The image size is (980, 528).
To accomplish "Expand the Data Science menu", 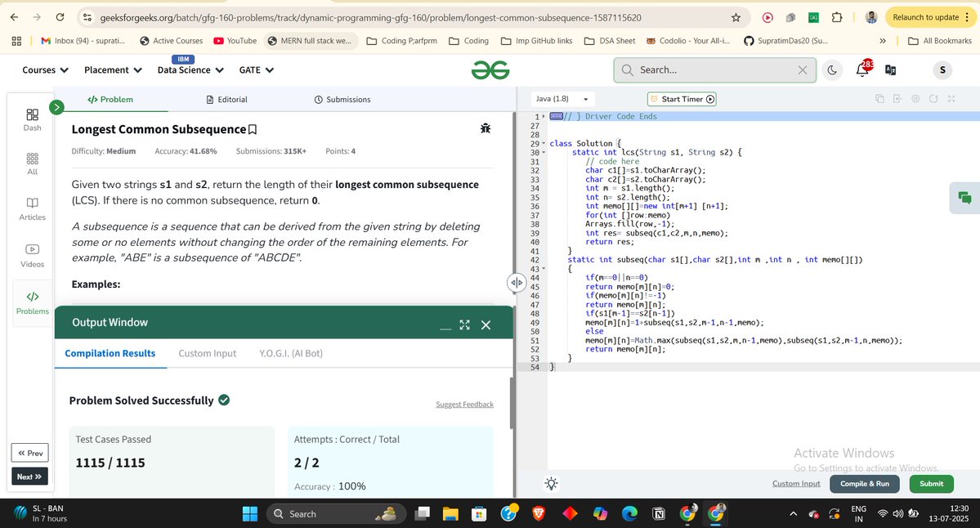I will click(190, 70).
